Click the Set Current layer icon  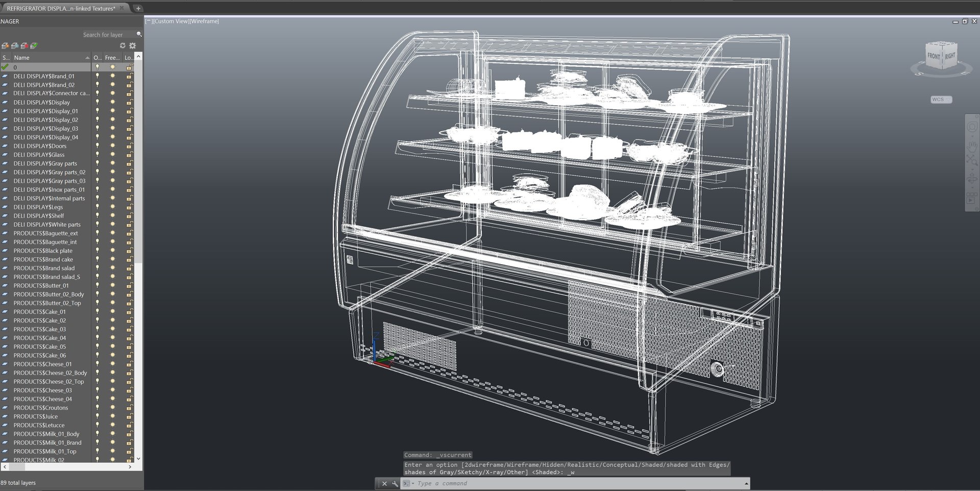pos(34,46)
